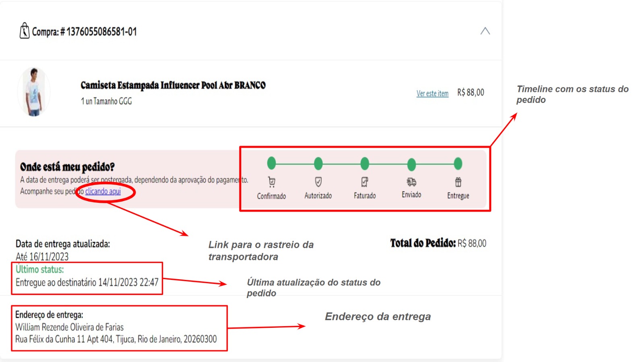Open the 'Ver este item' link
Image resolution: width=644 pixels, height=362 pixels.
(x=432, y=93)
